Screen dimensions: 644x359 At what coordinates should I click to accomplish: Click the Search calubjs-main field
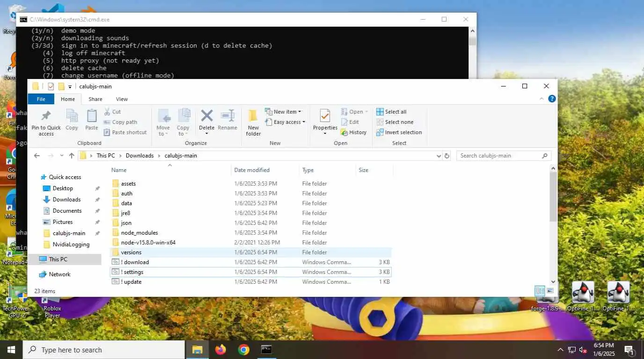pyautogui.click(x=504, y=156)
